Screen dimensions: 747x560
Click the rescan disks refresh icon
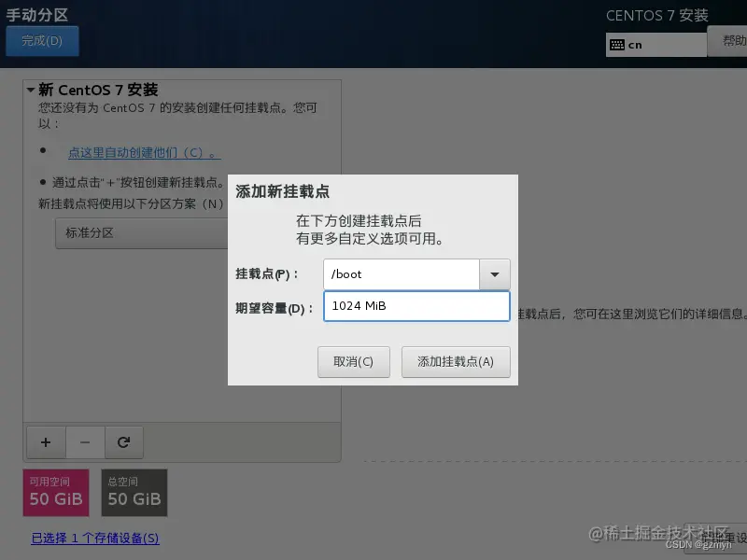tap(124, 442)
